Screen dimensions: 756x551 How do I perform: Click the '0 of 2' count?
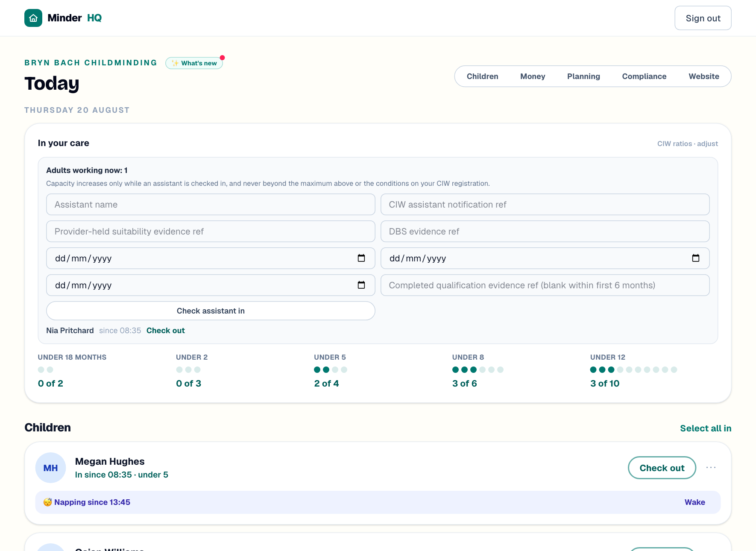pos(50,384)
